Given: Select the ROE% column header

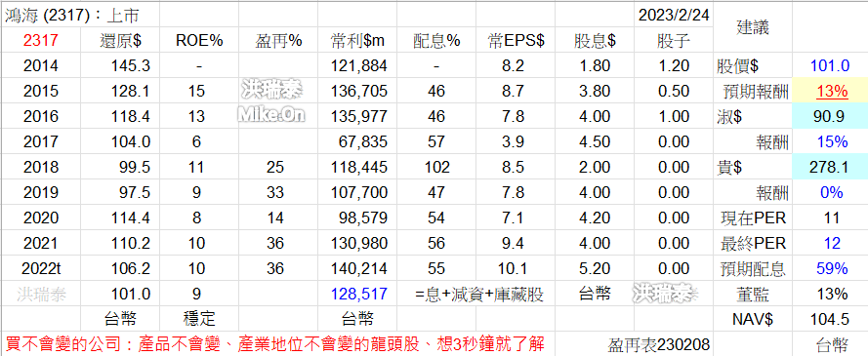Looking at the screenshot, I should (x=199, y=40).
